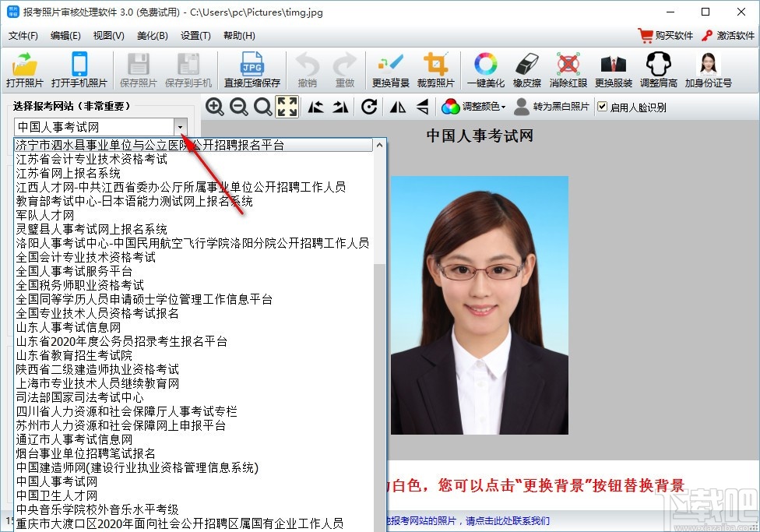
Task: Zoom out with the minus magnifier
Action: tap(238, 107)
